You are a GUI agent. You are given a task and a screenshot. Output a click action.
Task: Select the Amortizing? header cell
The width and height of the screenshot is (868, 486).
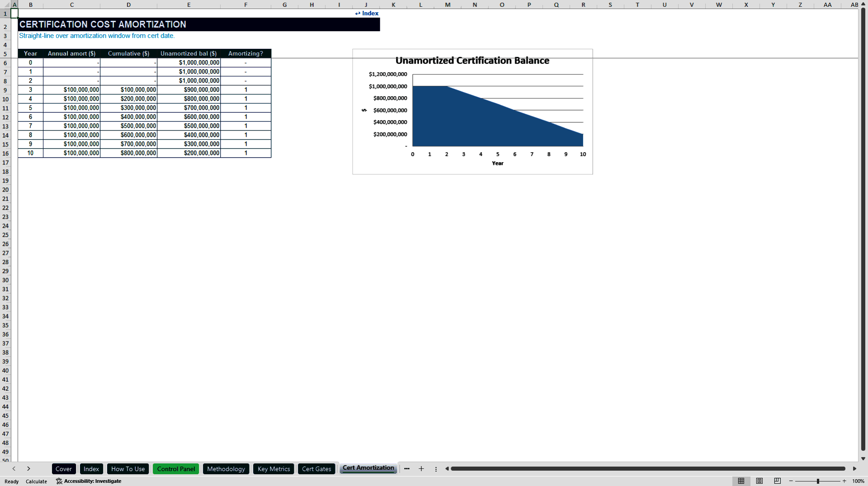pyautogui.click(x=246, y=53)
